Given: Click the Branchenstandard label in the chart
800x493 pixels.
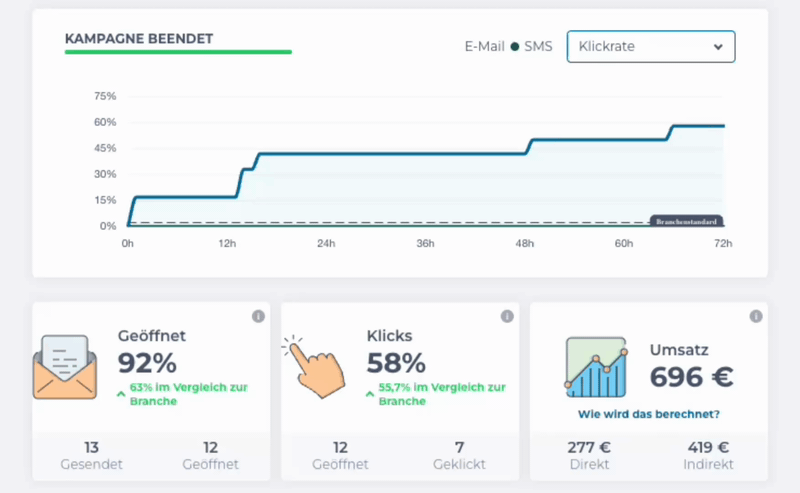Looking at the screenshot, I should pos(686,221).
